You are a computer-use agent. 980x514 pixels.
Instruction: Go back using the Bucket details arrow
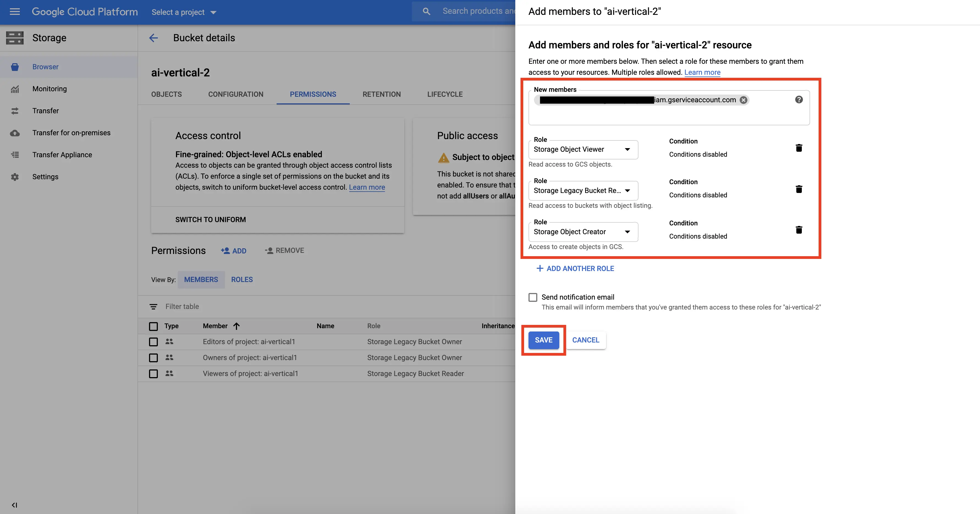coord(153,38)
